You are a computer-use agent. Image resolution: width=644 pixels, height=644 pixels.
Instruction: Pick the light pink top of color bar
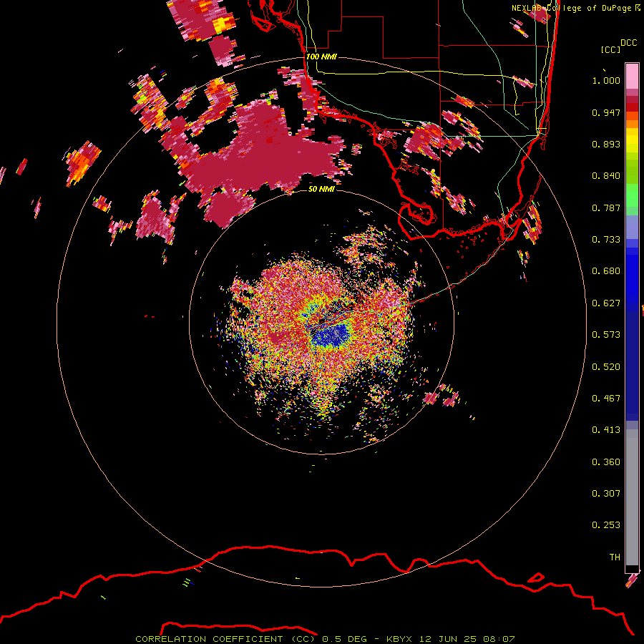tap(632, 76)
